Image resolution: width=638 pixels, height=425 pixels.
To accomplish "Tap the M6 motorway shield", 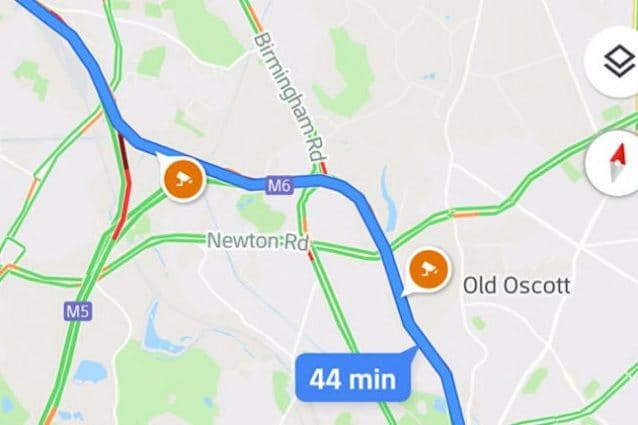I will pyautogui.click(x=280, y=186).
